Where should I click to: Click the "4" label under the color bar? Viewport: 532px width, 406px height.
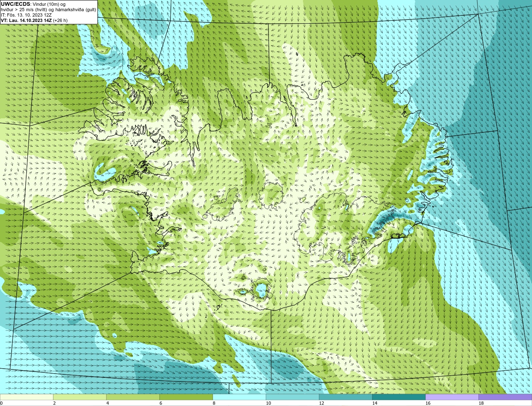click(108, 403)
